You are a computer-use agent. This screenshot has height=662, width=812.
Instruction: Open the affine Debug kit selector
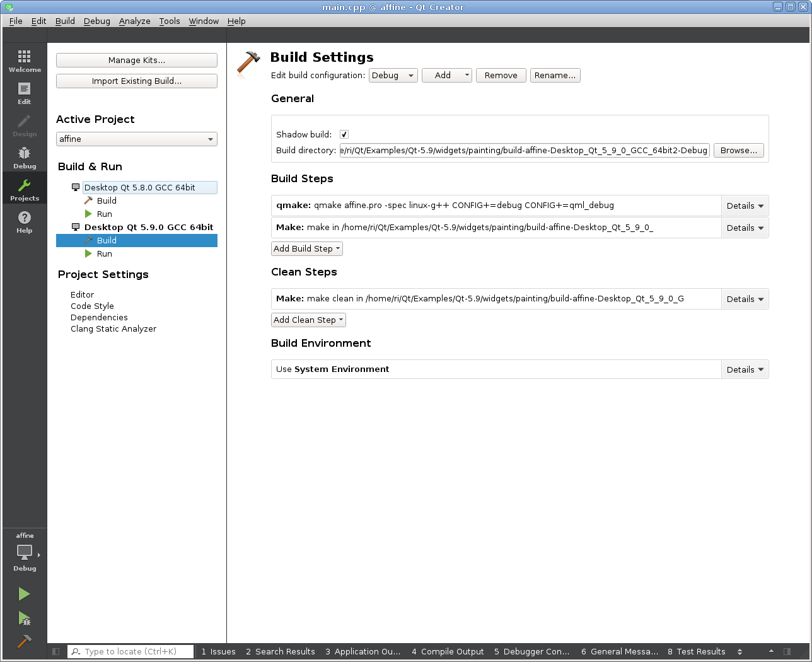pyautogui.click(x=25, y=553)
